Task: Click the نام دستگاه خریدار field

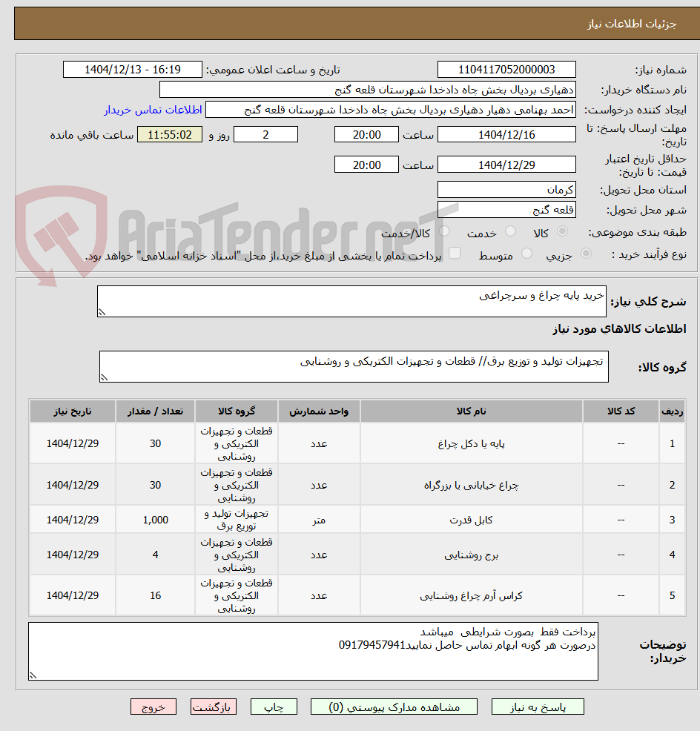Action: point(368,90)
